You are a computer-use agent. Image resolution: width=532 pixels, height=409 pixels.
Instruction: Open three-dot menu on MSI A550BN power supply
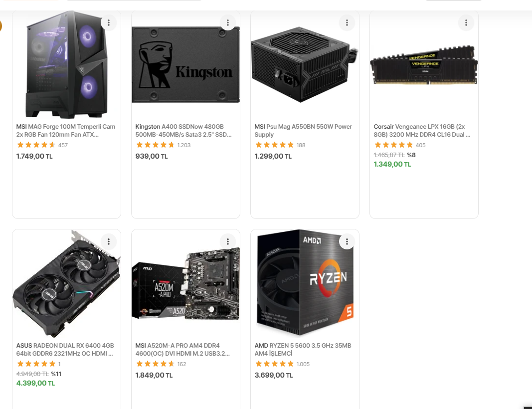pos(347,23)
